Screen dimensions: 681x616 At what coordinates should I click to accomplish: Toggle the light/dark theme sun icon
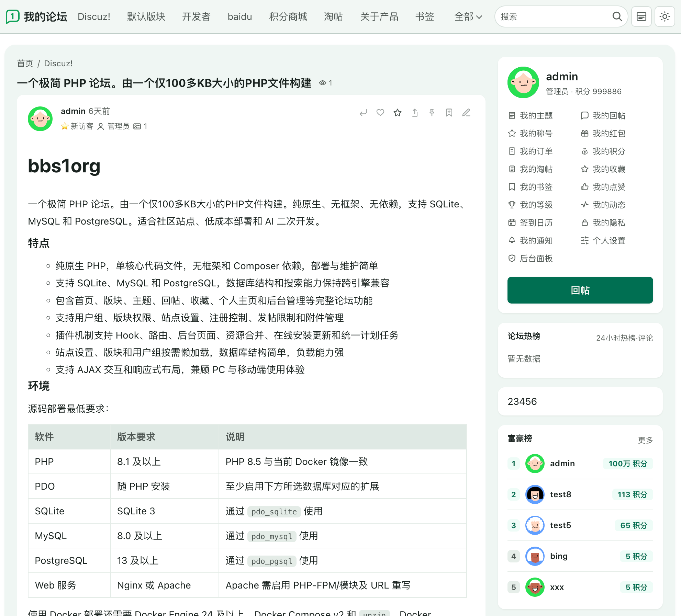pos(665,16)
